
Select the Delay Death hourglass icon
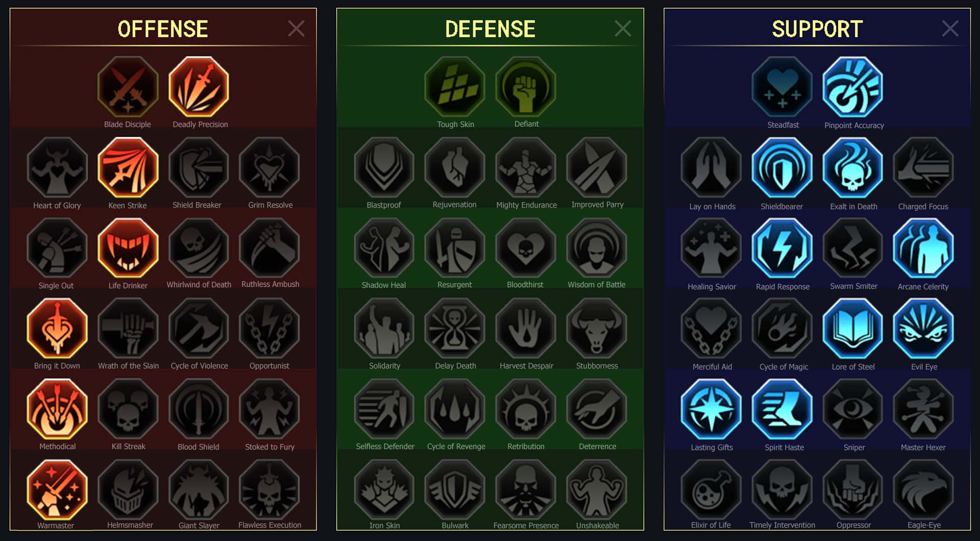(455, 329)
